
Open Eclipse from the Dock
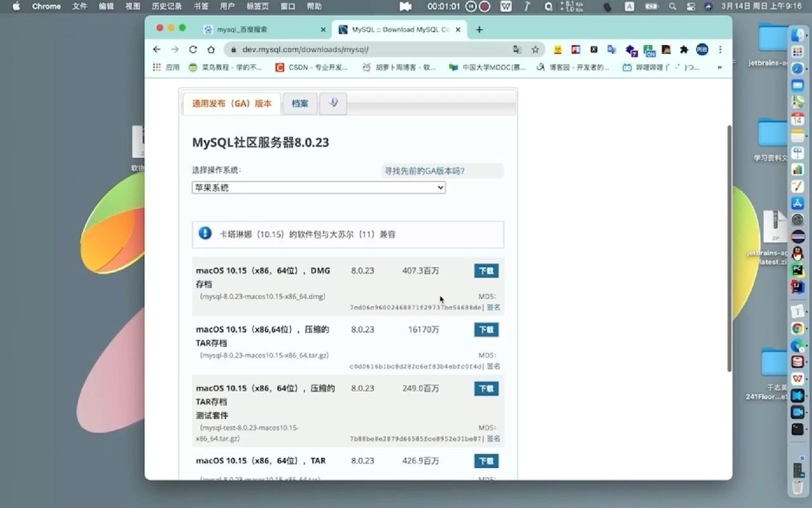point(797,236)
